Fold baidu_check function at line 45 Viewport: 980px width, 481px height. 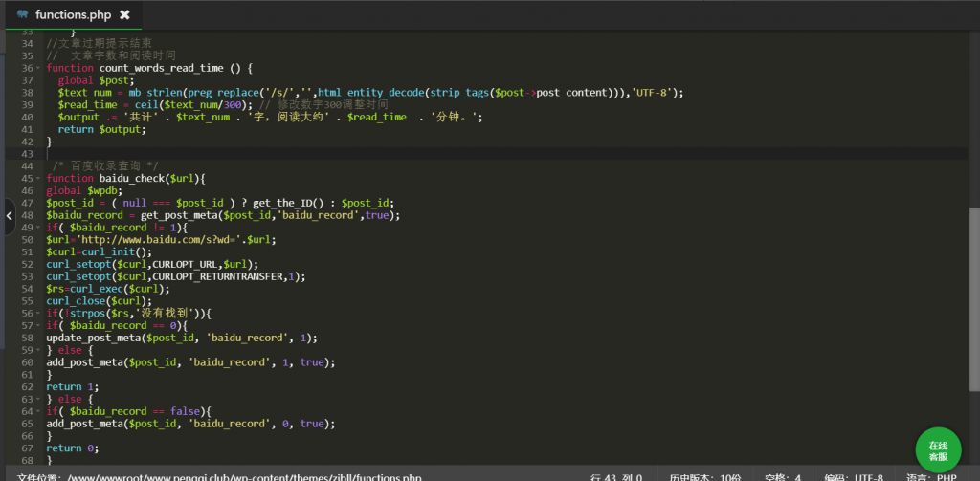click(x=38, y=178)
